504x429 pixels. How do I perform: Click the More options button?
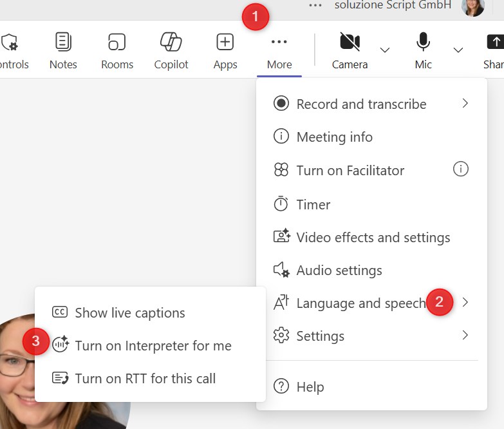pos(279,50)
